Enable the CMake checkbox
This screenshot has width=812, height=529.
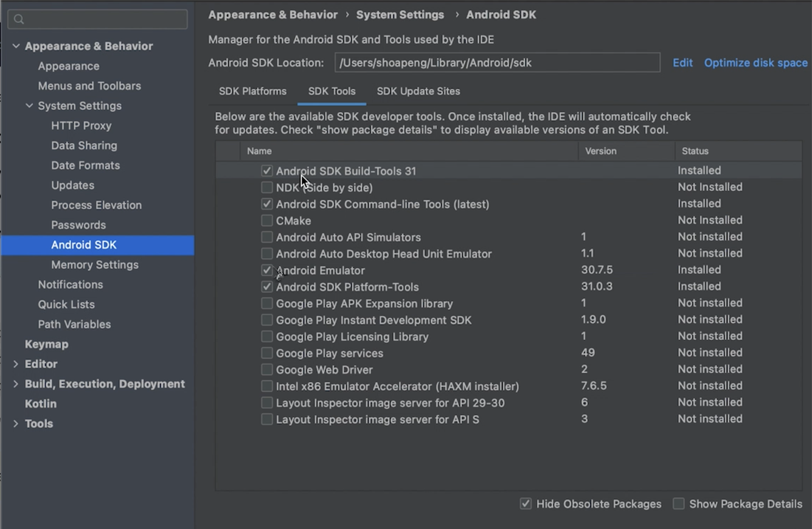click(x=266, y=220)
